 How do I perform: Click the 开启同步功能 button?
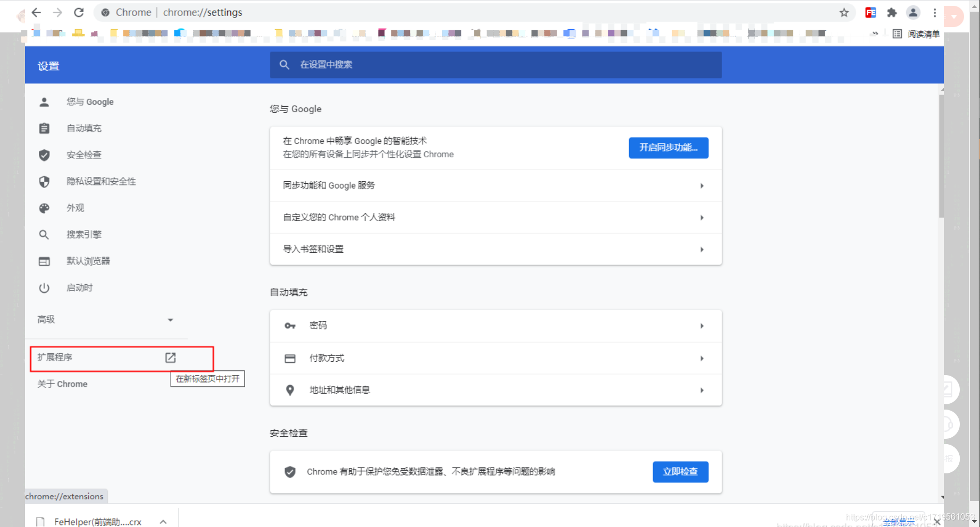pos(668,148)
